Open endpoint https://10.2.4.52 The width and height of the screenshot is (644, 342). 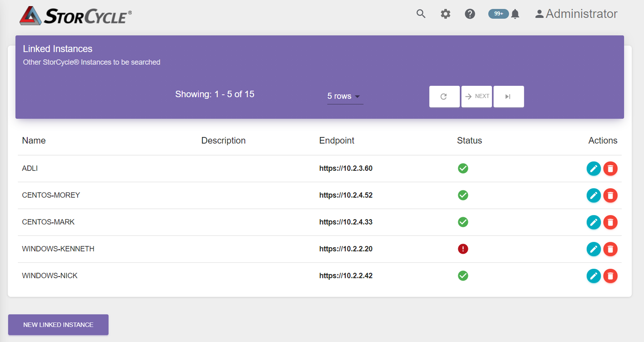coord(346,195)
